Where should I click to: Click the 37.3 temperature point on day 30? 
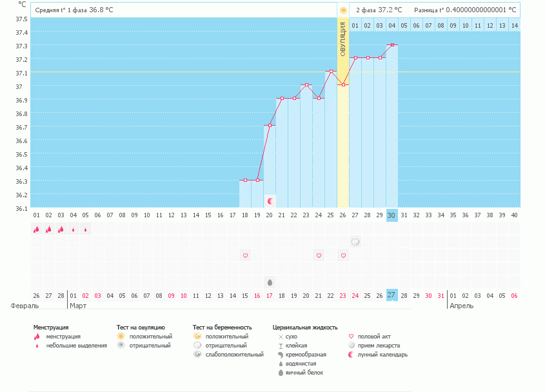click(x=391, y=45)
